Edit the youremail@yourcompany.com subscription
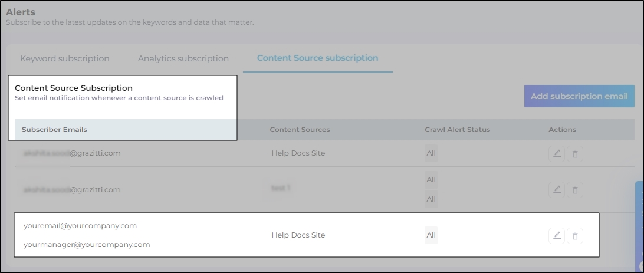 (x=556, y=236)
